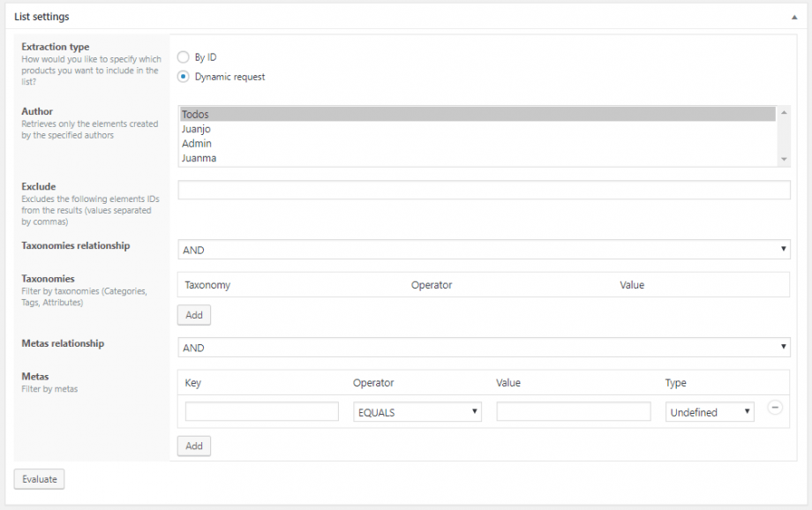This screenshot has height=510, width=812.
Task: Select the Dynamic request radio option
Action: pos(183,77)
